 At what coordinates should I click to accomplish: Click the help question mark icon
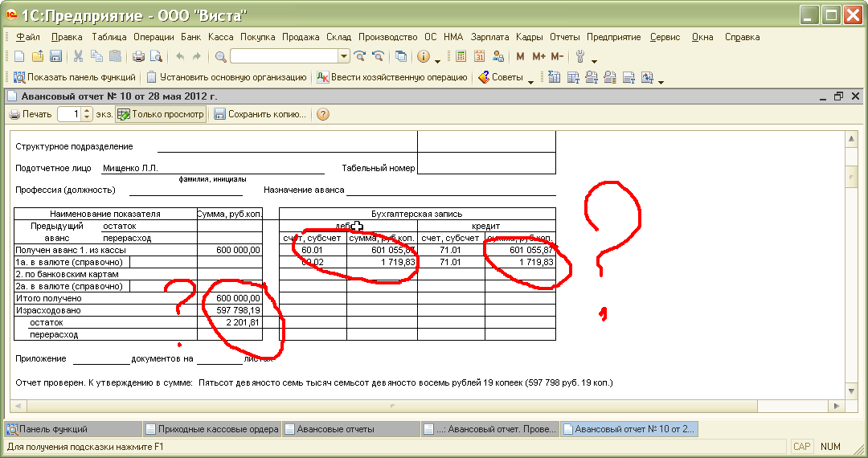pos(323,115)
